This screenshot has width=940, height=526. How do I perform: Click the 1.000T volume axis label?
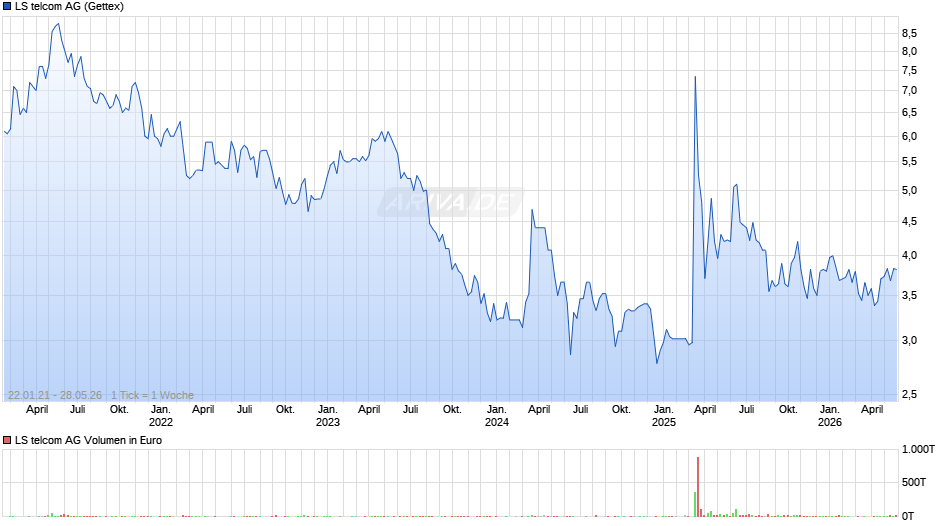pyautogui.click(x=918, y=449)
